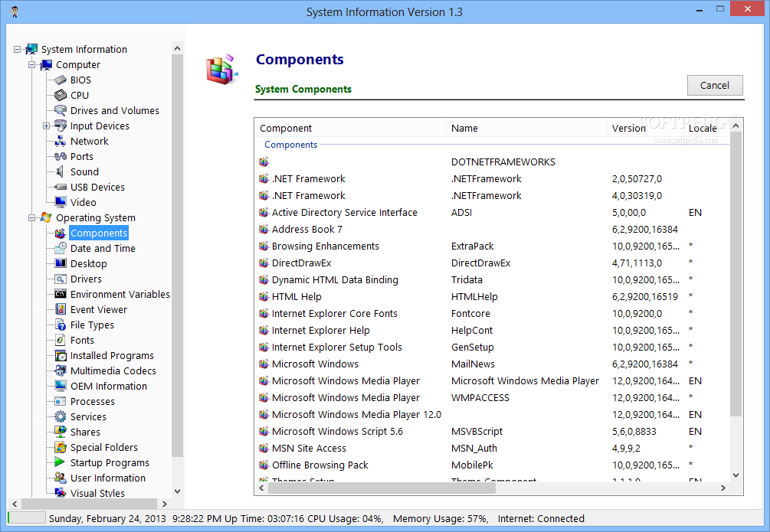Open Visual Styles tree item
The image size is (770, 532).
click(97, 493)
